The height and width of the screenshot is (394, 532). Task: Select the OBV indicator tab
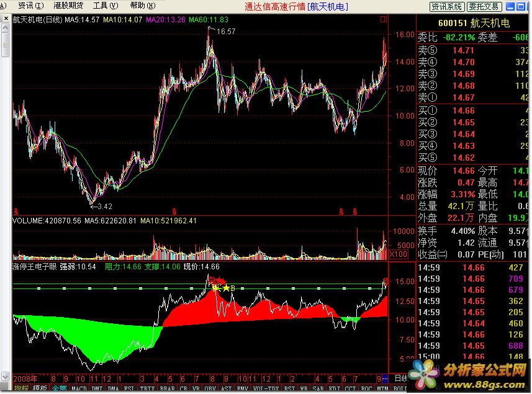210,388
